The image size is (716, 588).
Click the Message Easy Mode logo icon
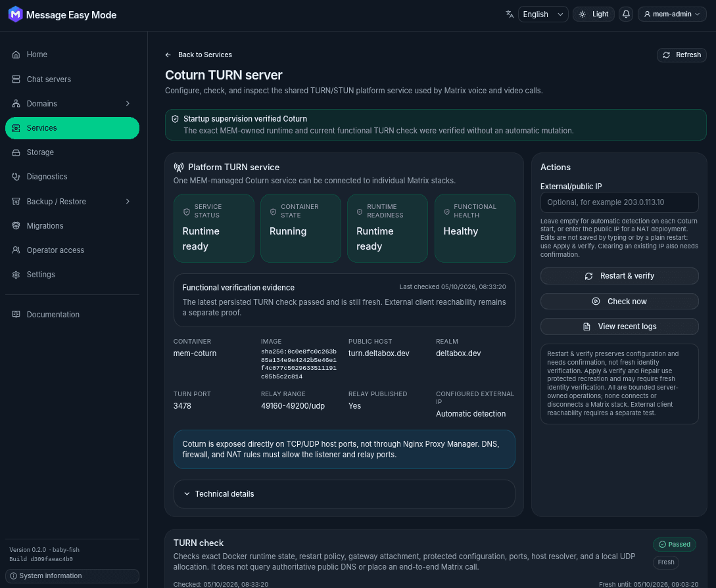(16, 14)
